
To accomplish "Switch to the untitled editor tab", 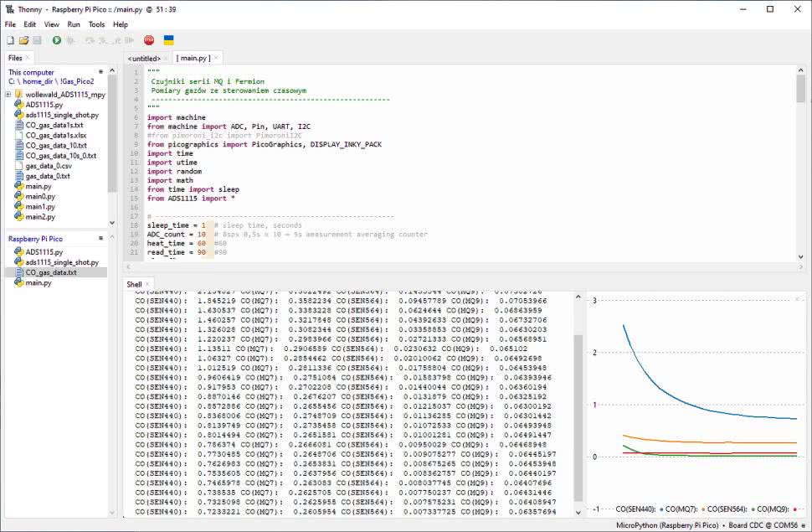I will [143, 59].
